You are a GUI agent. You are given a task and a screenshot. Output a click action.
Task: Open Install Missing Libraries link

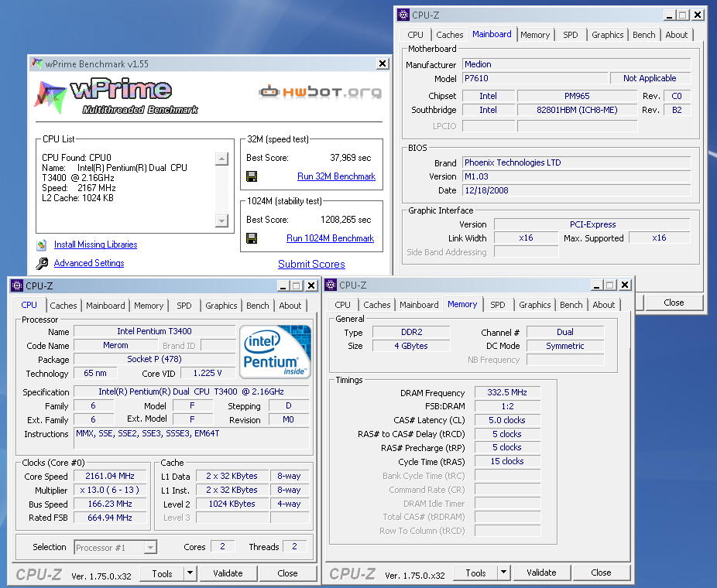click(95, 244)
